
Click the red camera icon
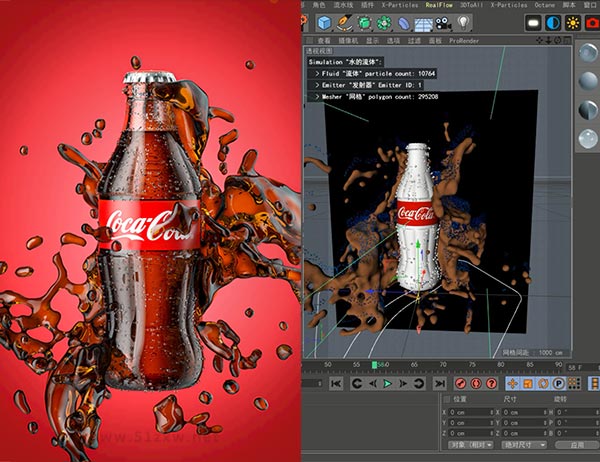point(592,23)
